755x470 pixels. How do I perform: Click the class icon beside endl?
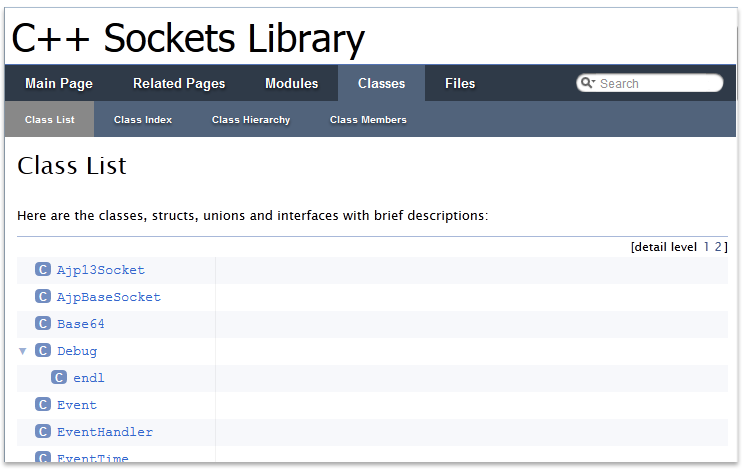[59, 377]
